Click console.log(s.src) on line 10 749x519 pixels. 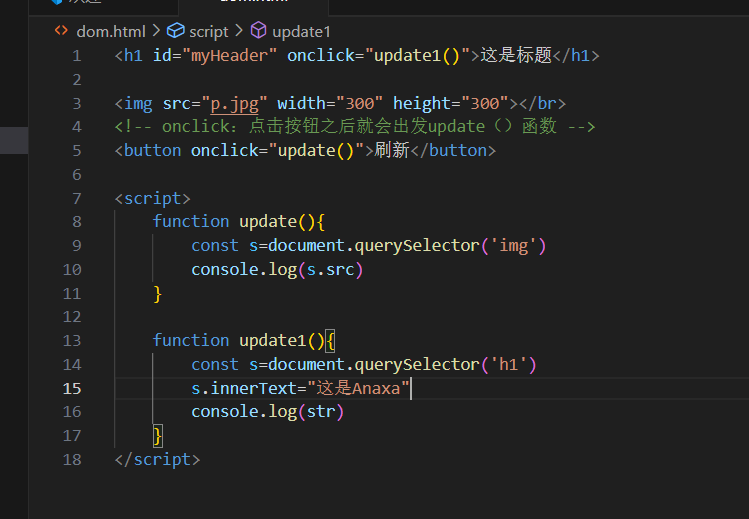pyautogui.click(x=277, y=270)
